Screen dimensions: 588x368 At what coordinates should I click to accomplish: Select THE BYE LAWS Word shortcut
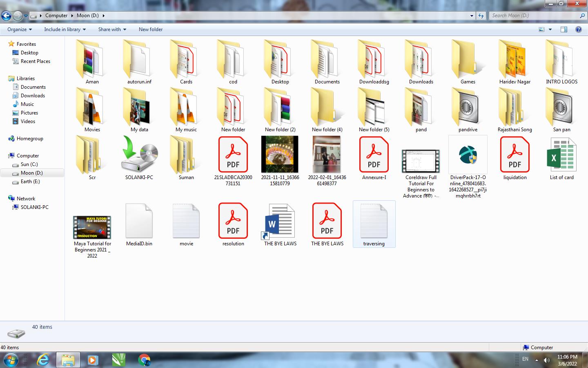[280, 222]
